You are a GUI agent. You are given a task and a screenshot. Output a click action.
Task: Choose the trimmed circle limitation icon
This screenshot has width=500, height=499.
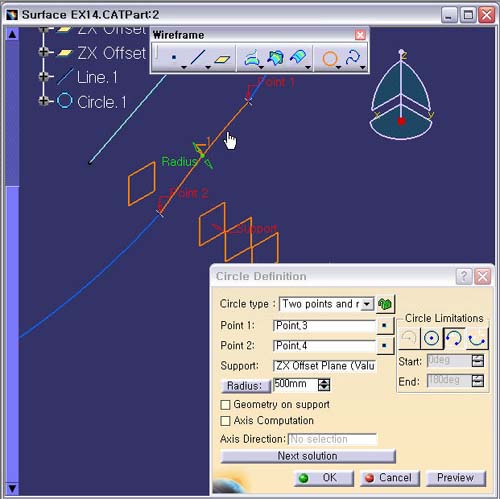454,338
